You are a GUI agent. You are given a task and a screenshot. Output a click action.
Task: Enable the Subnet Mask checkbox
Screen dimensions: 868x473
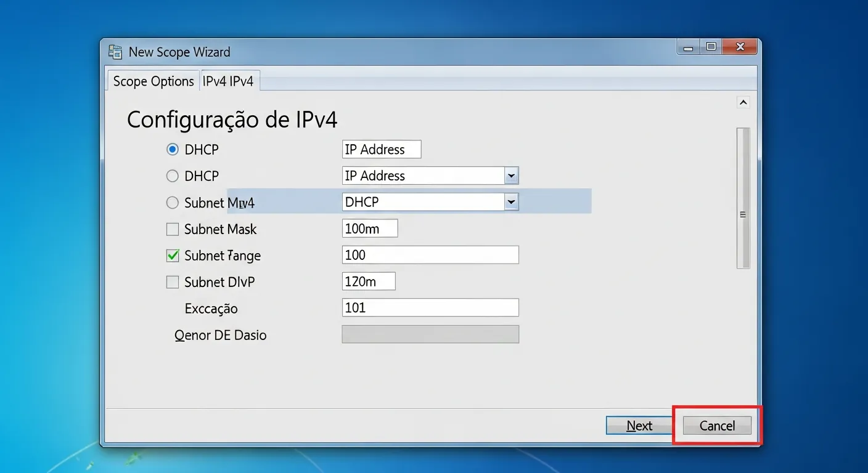173,229
